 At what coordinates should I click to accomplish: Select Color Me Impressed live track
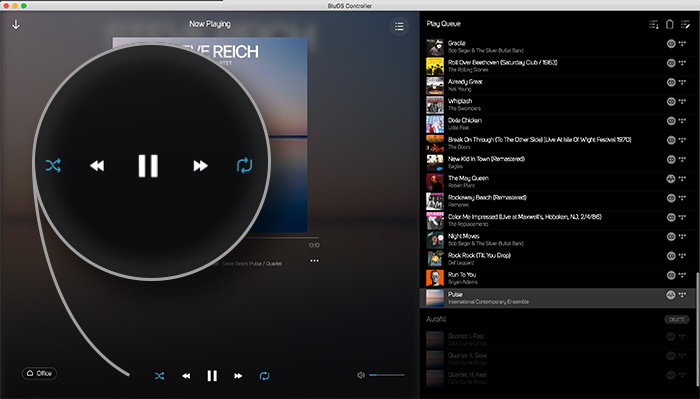click(x=558, y=220)
